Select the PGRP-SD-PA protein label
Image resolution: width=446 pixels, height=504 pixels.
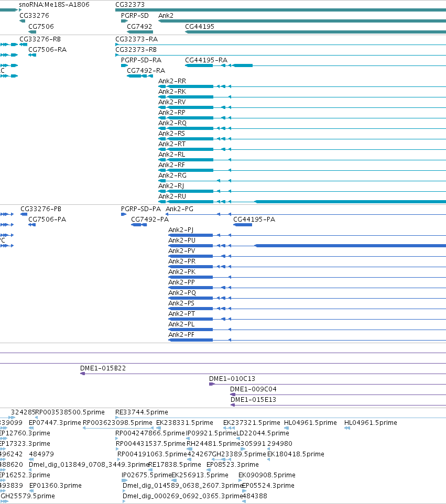click(141, 209)
